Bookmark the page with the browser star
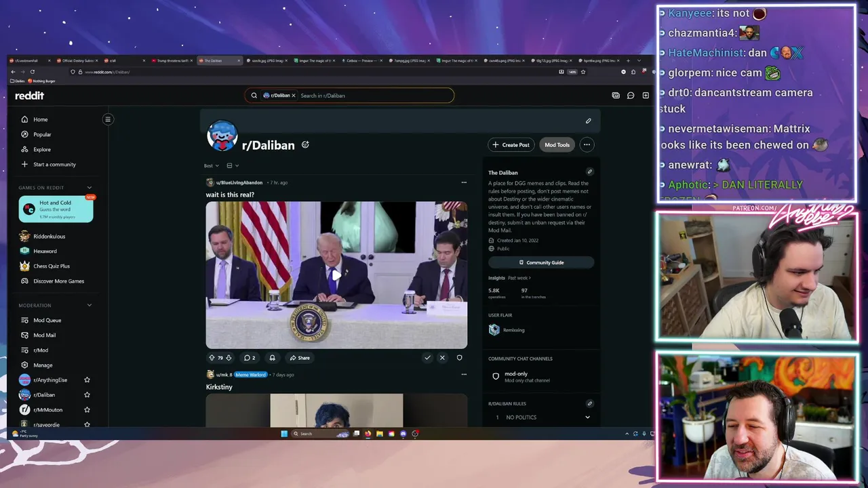Image resolution: width=868 pixels, height=488 pixels. tap(583, 72)
